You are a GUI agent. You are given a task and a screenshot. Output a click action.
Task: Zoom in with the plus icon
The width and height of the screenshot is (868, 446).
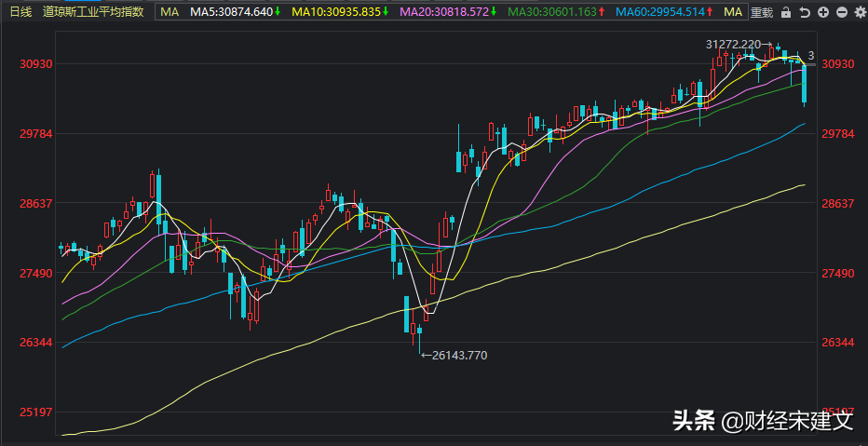coord(822,12)
